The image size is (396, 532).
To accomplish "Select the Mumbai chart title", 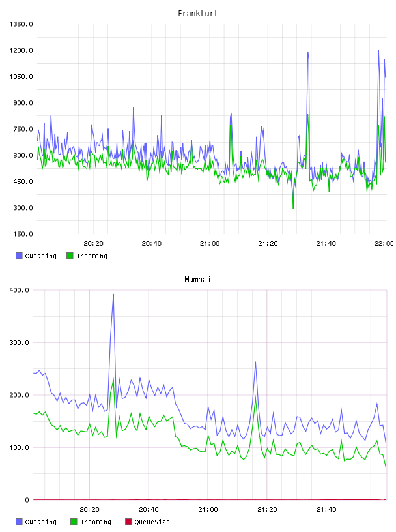I will click(197, 280).
